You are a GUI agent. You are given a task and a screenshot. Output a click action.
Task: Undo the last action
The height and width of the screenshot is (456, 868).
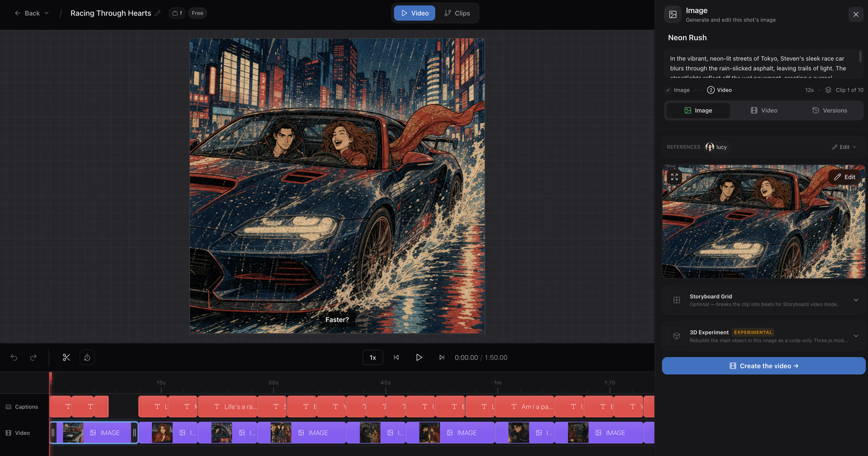14,357
